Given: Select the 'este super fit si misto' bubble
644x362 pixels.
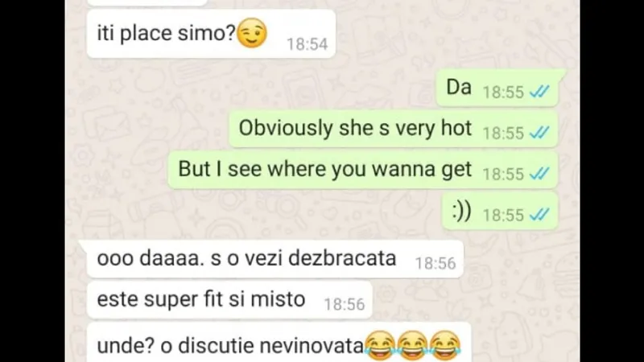Looking at the screenshot, I should (x=229, y=300).
